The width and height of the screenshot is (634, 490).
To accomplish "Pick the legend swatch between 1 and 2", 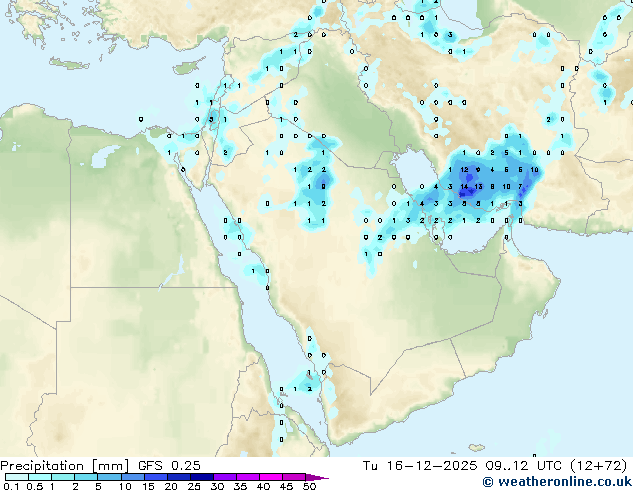I will point(63,477).
